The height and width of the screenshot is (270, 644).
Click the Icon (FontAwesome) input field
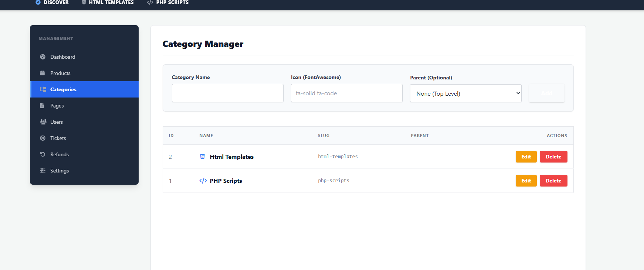pyautogui.click(x=347, y=93)
